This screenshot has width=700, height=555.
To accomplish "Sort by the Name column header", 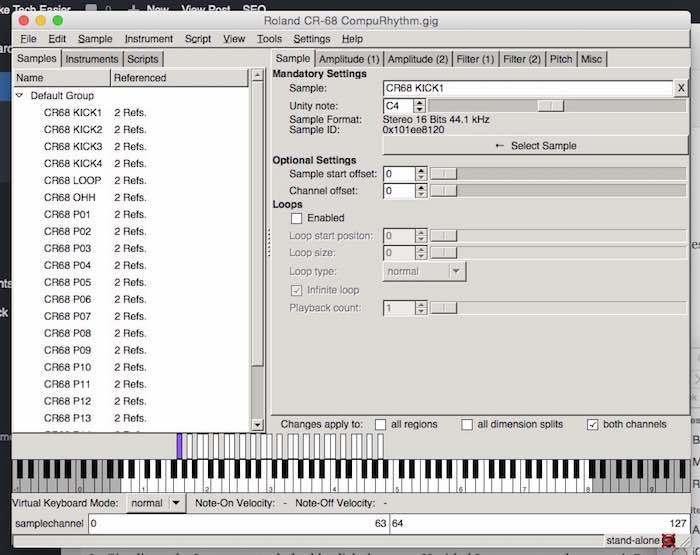I will click(62, 78).
